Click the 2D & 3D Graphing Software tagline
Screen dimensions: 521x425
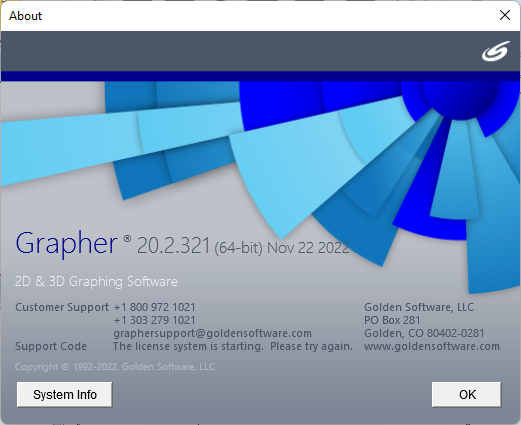pyautogui.click(x=96, y=282)
